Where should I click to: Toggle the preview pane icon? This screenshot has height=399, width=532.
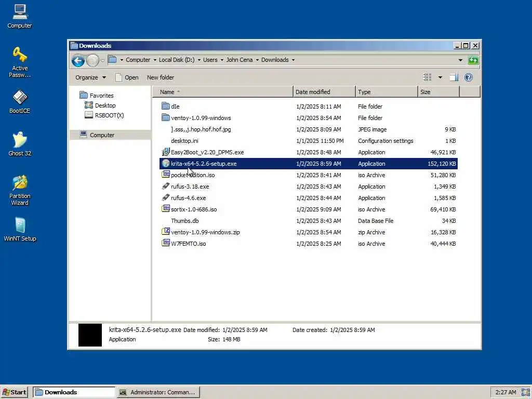454,77
